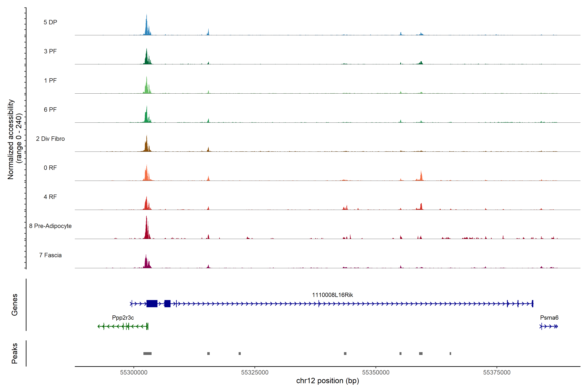This screenshot has height=392, width=588.
Task: Click the 7 Fascia track label
Action: (50, 255)
